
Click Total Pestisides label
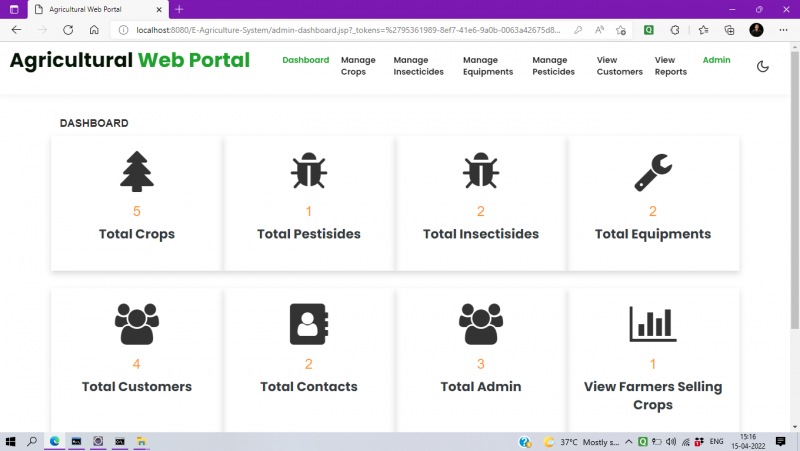click(x=309, y=234)
